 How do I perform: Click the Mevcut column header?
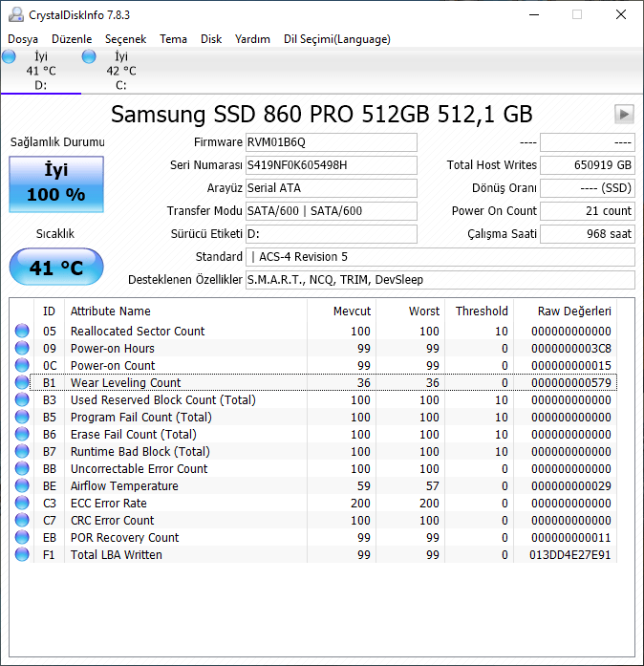[x=341, y=312]
